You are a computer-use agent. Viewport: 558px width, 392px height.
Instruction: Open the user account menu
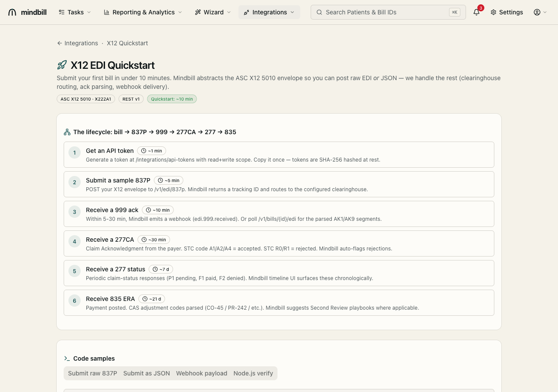point(540,12)
